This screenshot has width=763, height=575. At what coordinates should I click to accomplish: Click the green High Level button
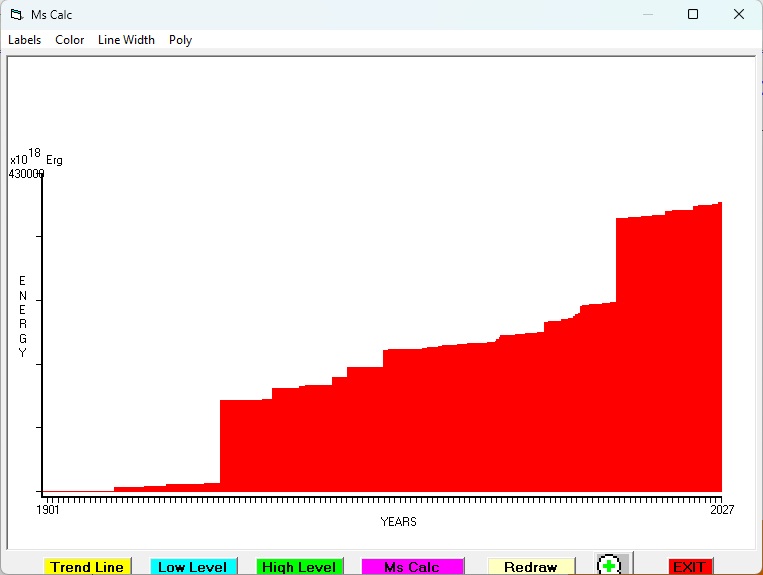(299, 567)
